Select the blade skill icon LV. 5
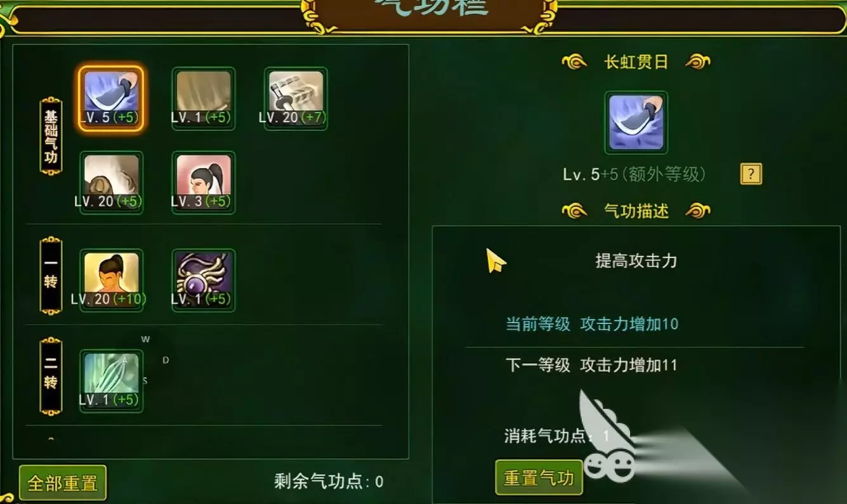This screenshot has width=847, height=504. [111, 98]
